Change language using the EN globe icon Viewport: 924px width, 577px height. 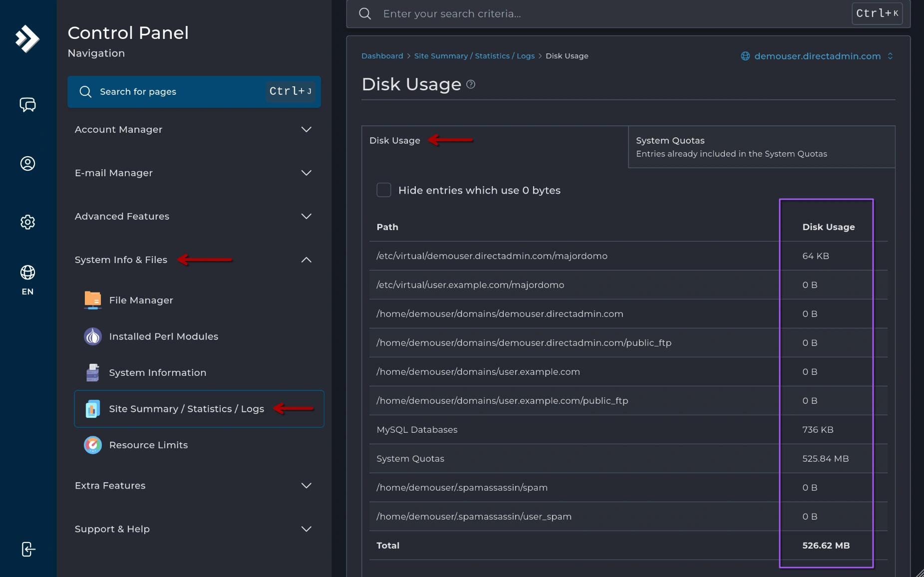click(x=28, y=279)
